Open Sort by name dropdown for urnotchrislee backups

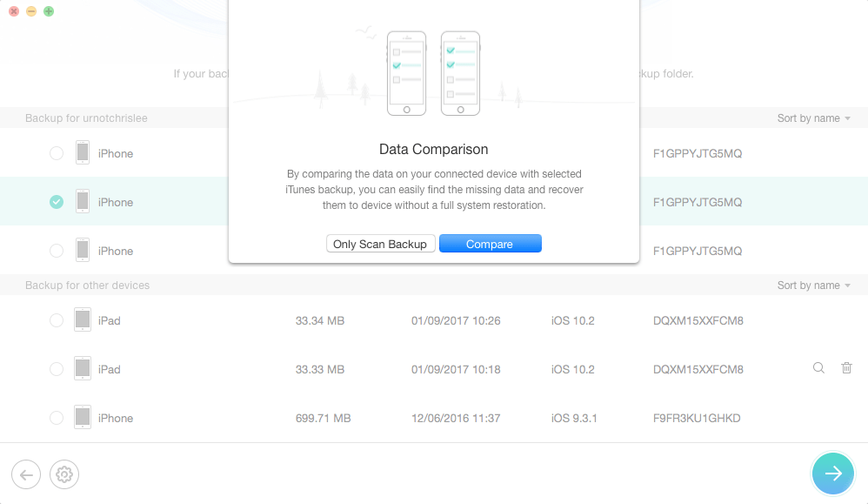click(813, 118)
